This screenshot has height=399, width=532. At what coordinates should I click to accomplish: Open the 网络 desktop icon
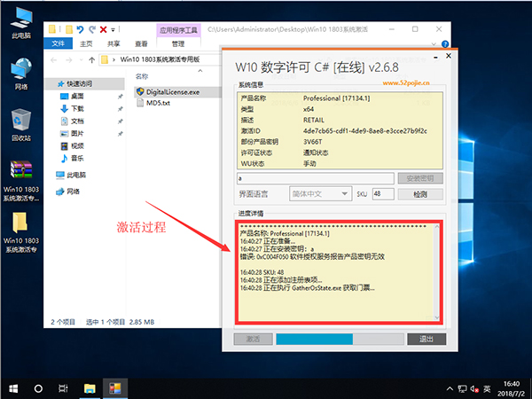click(21, 74)
